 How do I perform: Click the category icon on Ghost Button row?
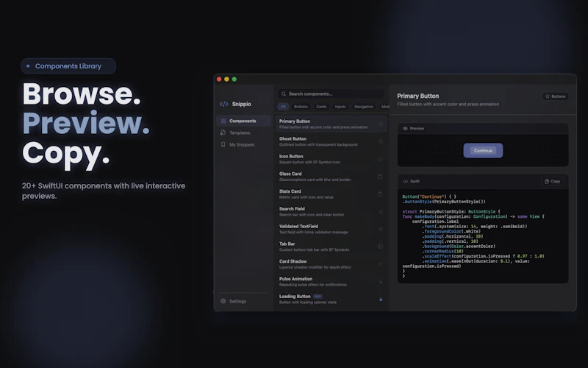tap(380, 141)
